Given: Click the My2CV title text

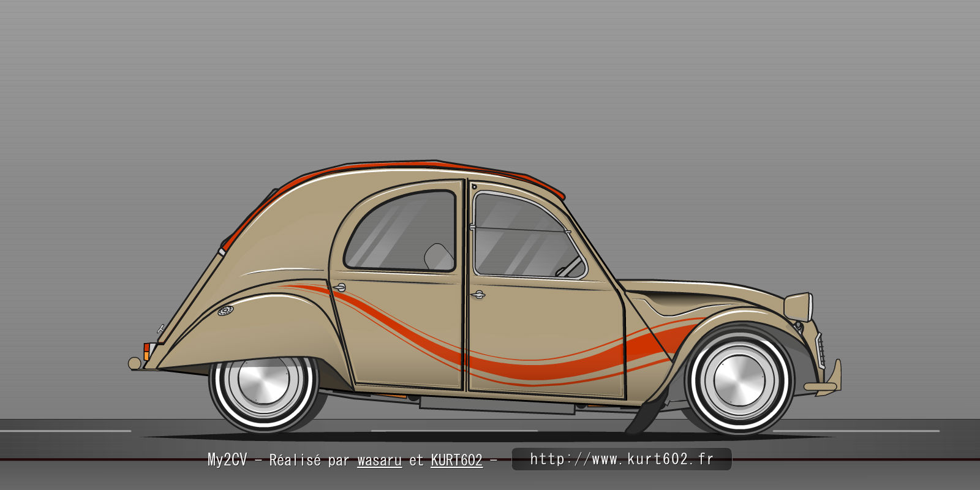Looking at the screenshot, I should tap(227, 460).
